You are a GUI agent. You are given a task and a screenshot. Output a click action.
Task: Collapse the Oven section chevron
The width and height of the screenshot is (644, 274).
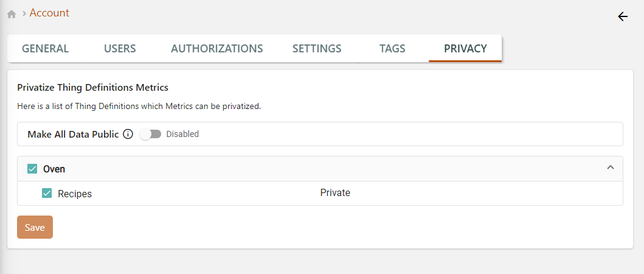[611, 167]
